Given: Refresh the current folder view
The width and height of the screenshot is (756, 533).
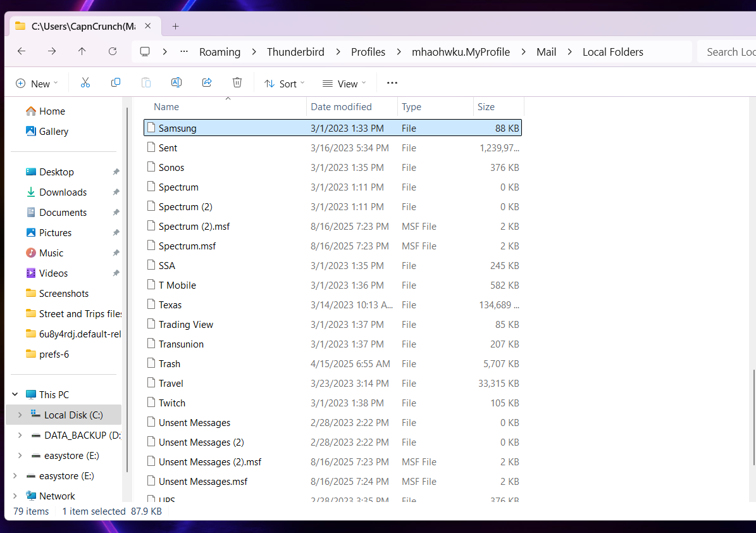Looking at the screenshot, I should (113, 52).
